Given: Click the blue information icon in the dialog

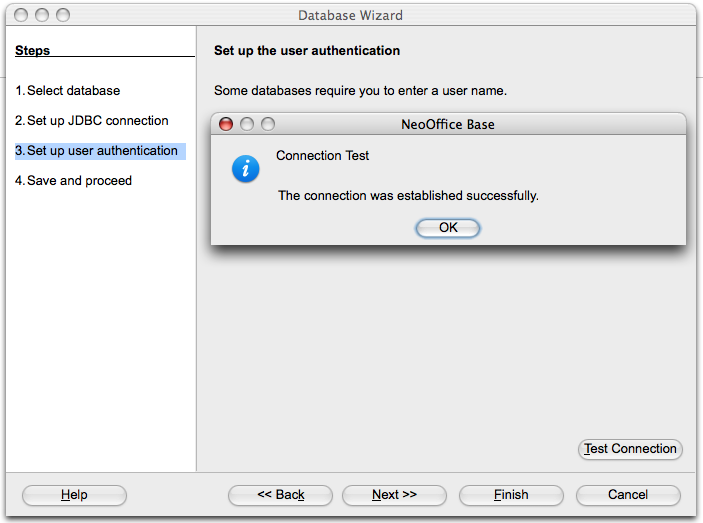Looking at the screenshot, I should [246, 168].
